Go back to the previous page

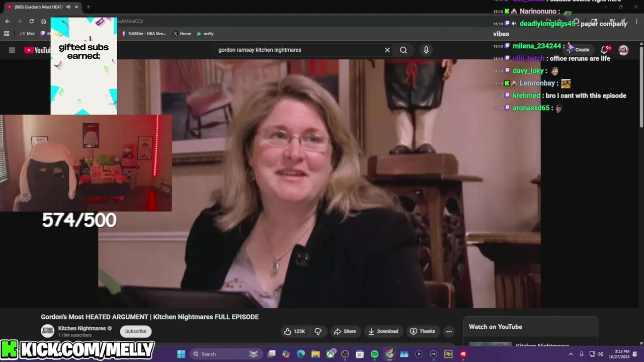click(7, 21)
